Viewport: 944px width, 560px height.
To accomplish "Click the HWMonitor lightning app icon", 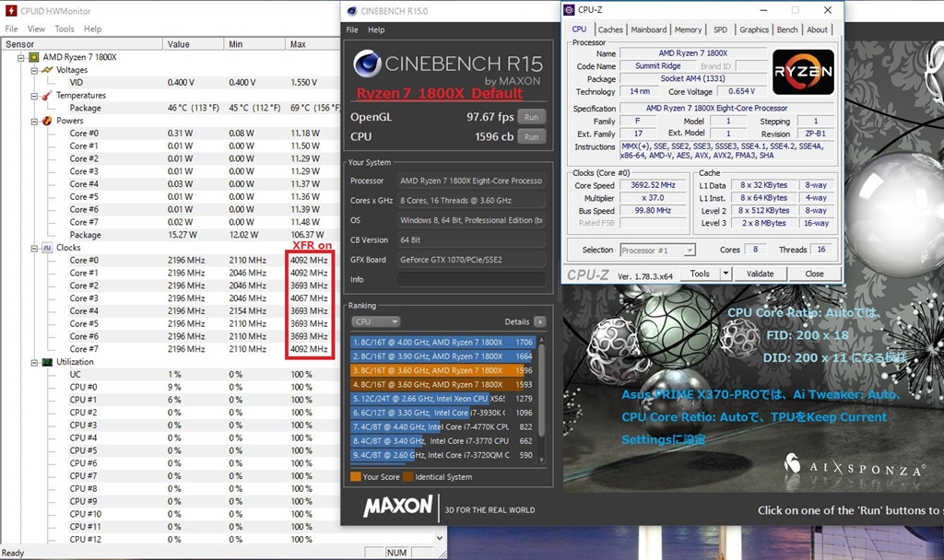I will point(10,11).
